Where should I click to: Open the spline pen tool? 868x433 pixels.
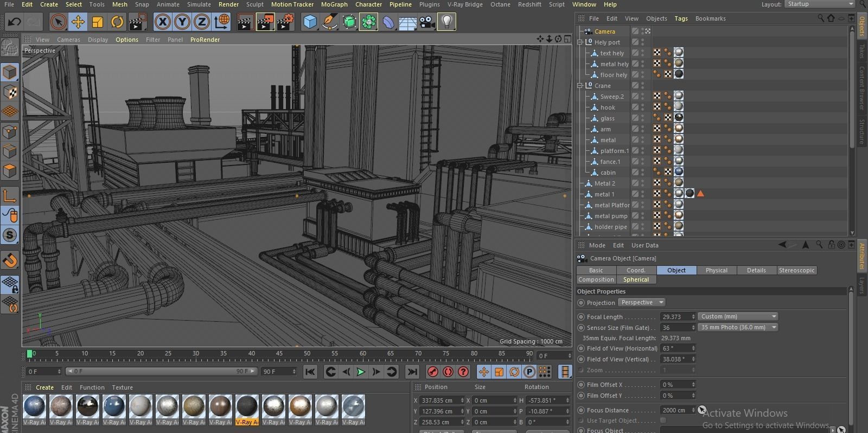pos(329,22)
